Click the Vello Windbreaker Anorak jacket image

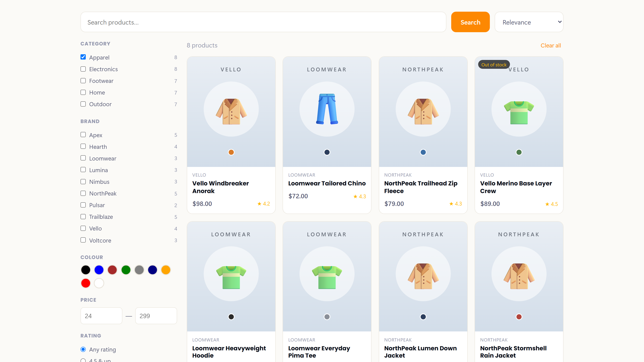(231, 111)
